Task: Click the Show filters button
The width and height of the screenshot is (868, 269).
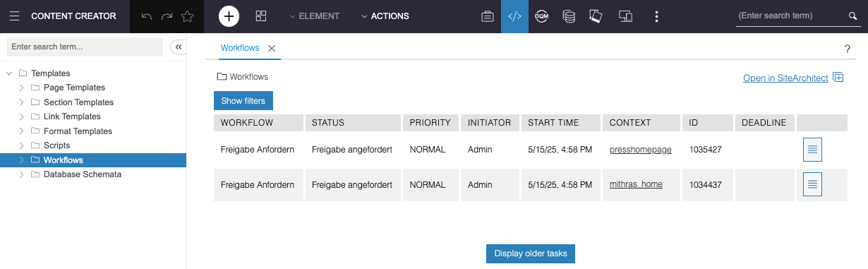Action: click(x=243, y=101)
